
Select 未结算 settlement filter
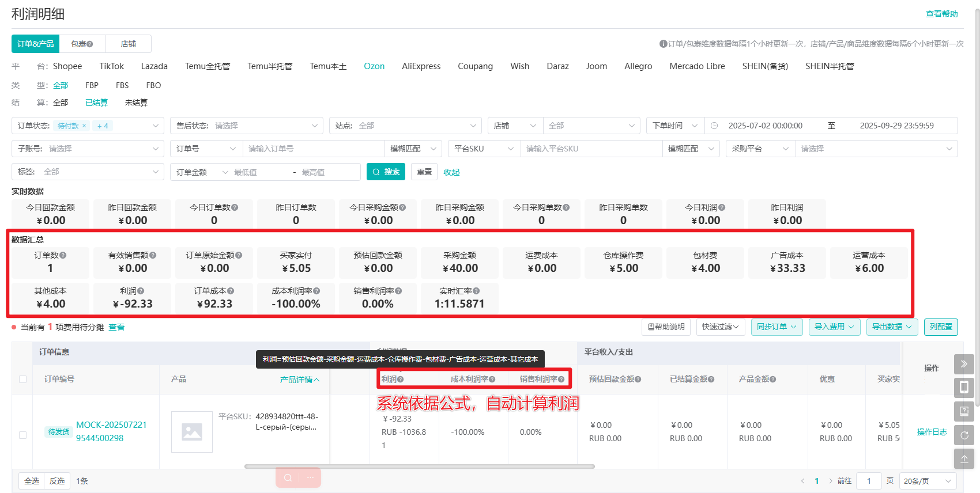(136, 103)
